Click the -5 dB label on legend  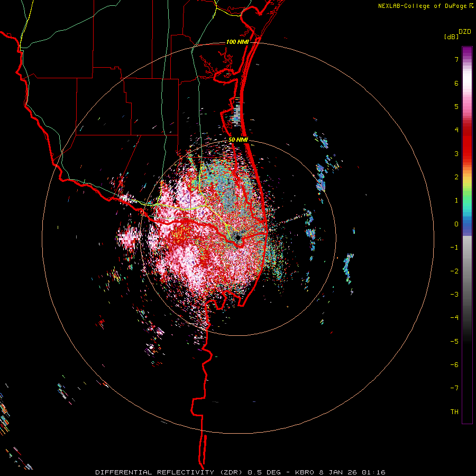click(454, 342)
